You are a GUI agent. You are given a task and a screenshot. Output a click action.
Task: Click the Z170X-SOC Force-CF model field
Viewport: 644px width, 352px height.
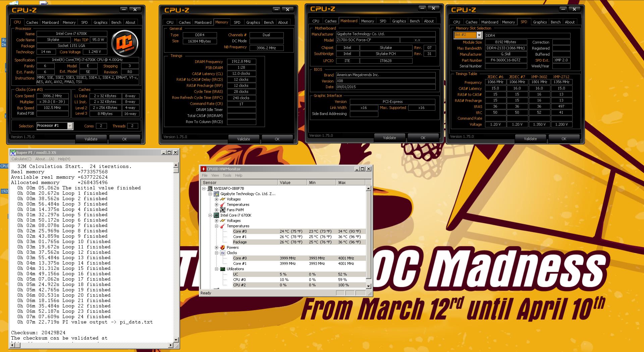368,40
